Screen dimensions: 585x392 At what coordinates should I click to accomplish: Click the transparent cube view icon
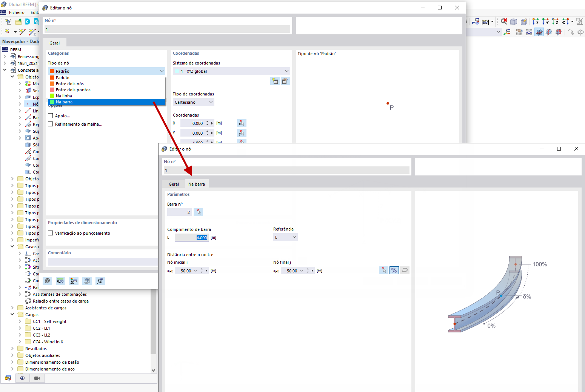[x=514, y=22]
